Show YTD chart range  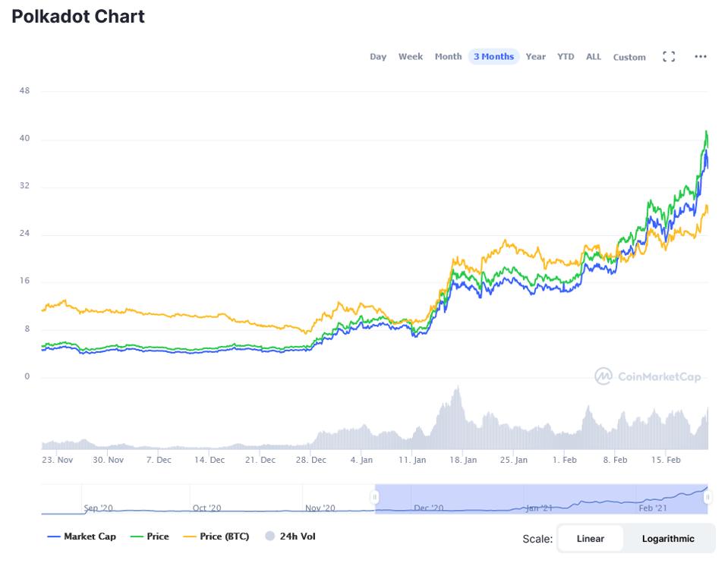(x=566, y=57)
